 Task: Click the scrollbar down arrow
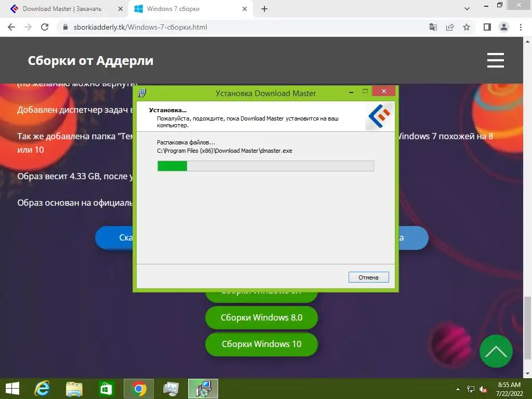(x=527, y=374)
